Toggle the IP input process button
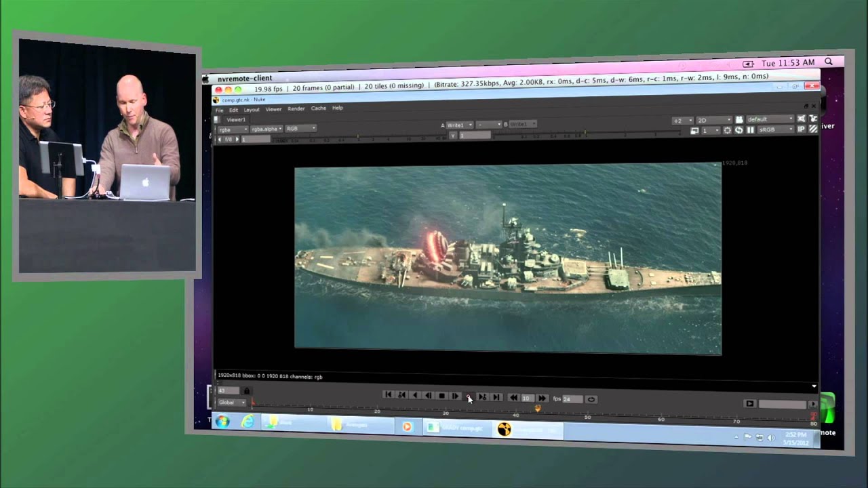The height and width of the screenshot is (488, 868). pyautogui.click(x=801, y=129)
